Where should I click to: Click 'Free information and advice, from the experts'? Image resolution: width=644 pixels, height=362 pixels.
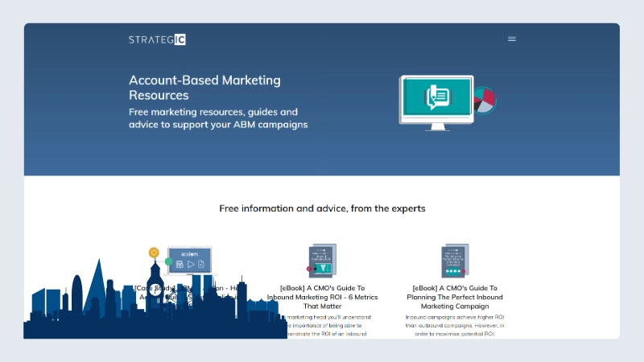tap(322, 208)
